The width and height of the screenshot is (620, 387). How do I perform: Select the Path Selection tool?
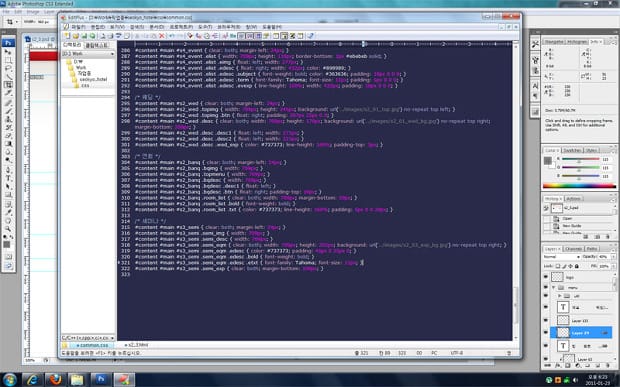point(8,187)
